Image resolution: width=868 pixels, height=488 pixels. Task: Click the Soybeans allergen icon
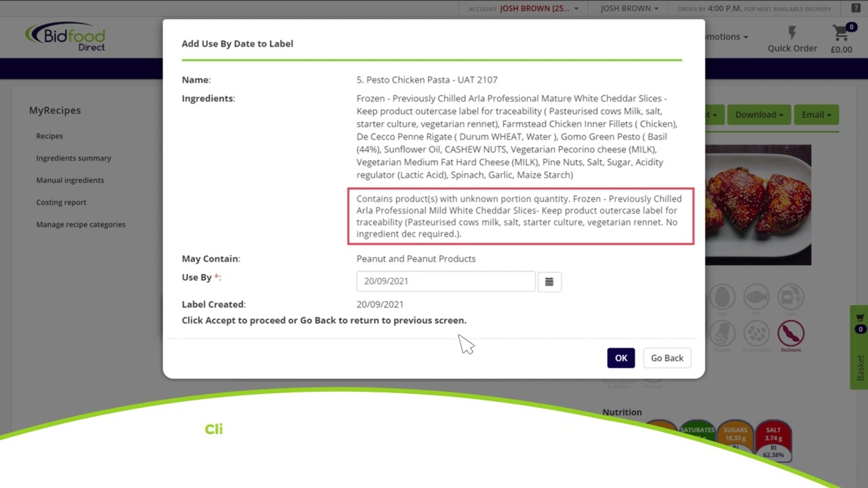[791, 333]
